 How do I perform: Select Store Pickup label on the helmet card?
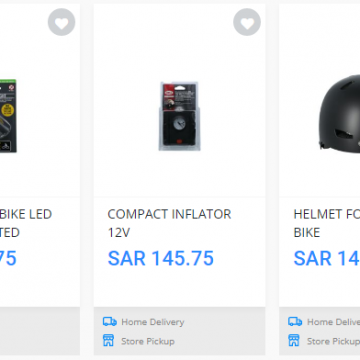click(333, 341)
